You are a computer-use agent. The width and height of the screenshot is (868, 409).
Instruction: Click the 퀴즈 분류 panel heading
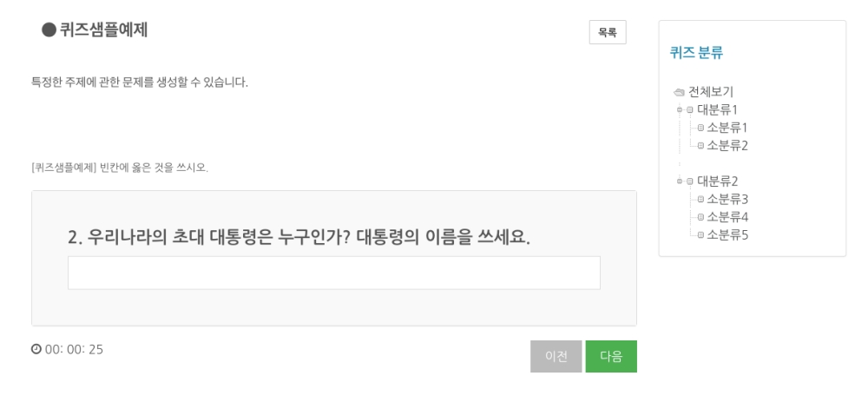click(696, 53)
